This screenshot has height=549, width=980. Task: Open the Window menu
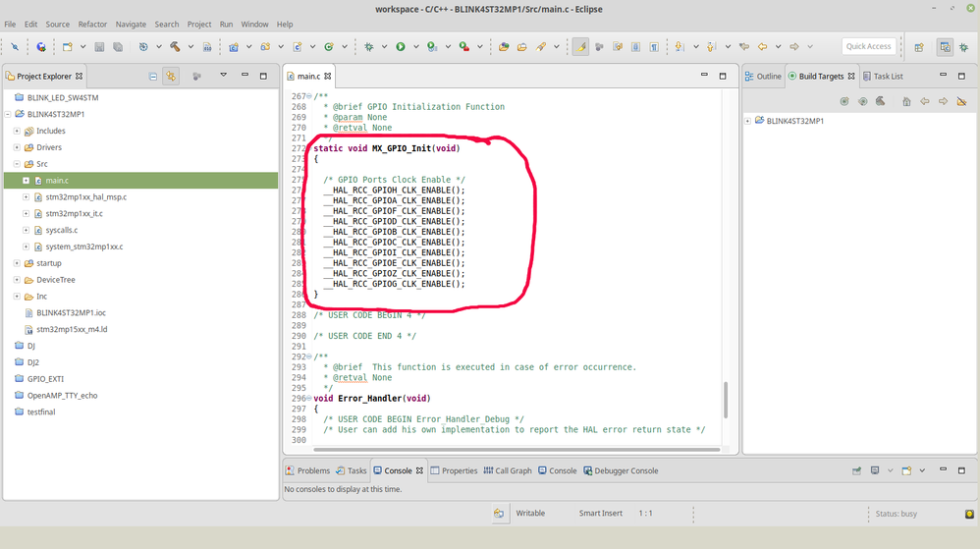point(254,24)
